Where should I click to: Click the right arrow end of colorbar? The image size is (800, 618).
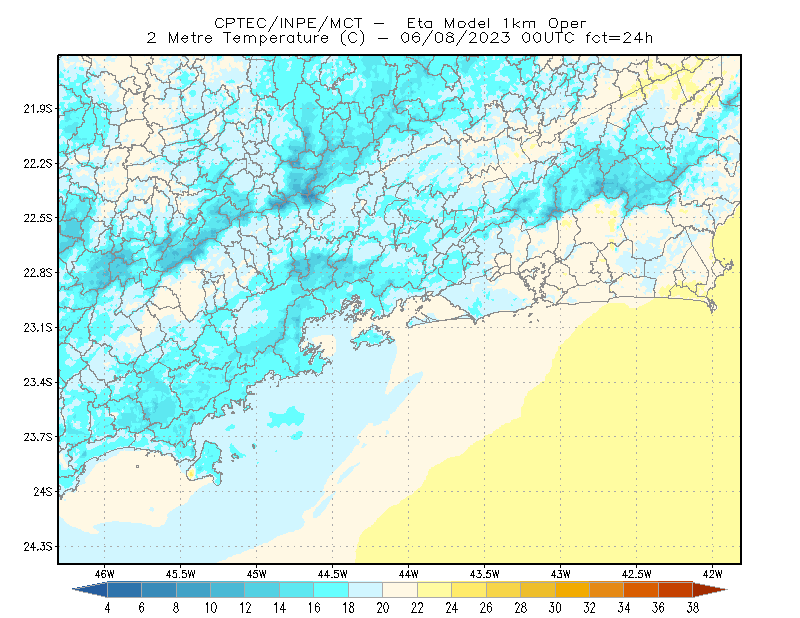pos(710,590)
